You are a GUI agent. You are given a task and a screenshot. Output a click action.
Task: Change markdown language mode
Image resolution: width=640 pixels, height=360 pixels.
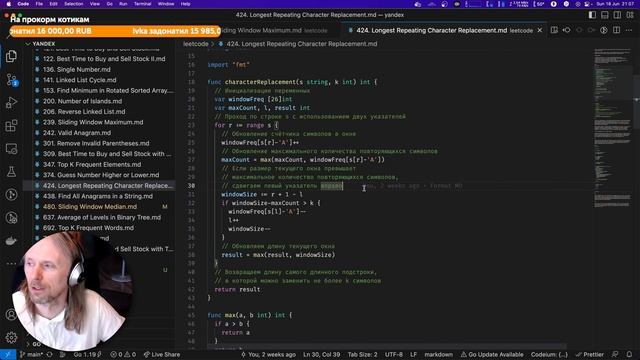[x=438, y=354]
